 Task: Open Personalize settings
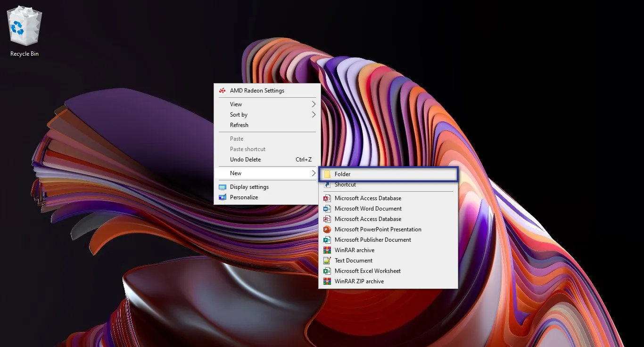pos(244,197)
